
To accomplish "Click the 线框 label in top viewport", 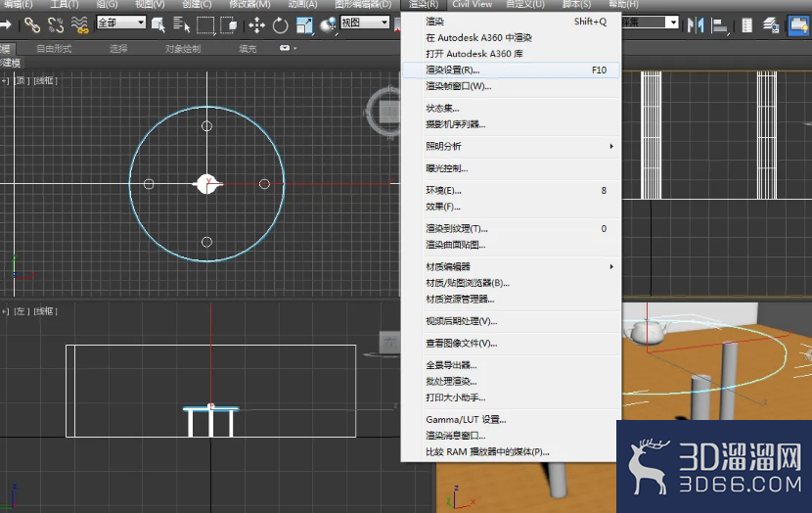I will tap(45, 80).
